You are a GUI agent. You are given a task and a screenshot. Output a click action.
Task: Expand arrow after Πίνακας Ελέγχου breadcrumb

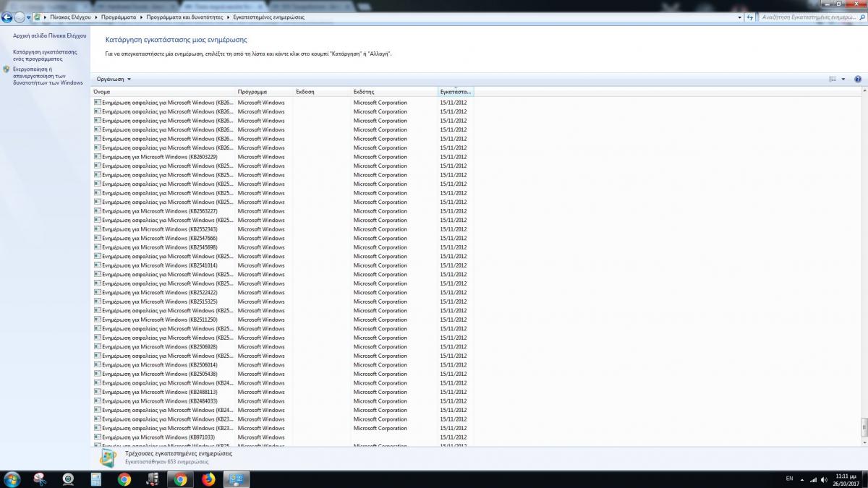coord(95,17)
